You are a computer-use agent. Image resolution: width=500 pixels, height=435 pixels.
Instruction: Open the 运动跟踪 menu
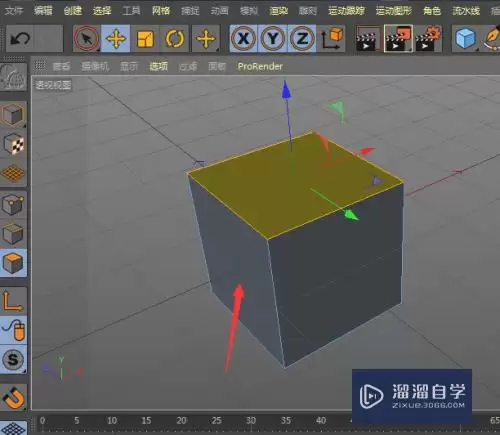click(x=346, y=11)
